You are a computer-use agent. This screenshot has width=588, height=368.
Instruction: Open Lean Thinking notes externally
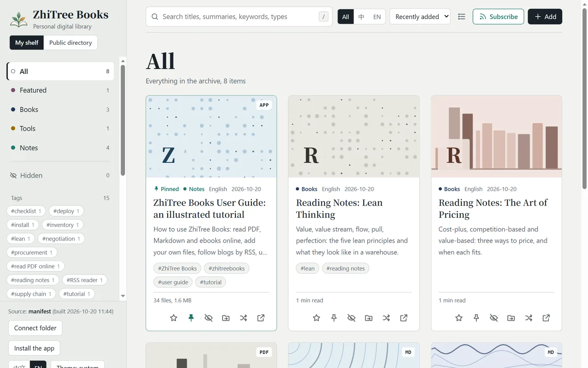404,318
